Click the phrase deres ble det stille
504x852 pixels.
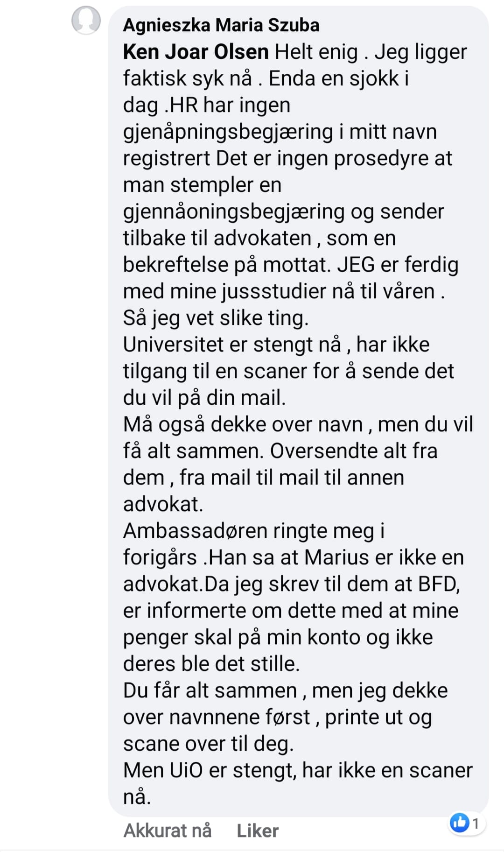point(211,664)
